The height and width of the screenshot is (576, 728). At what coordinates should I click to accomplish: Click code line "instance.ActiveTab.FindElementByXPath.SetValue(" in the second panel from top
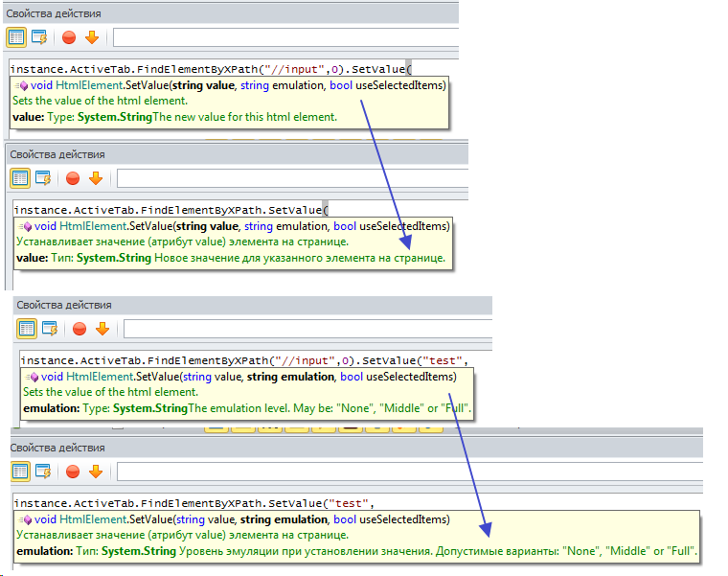[171, 210]
